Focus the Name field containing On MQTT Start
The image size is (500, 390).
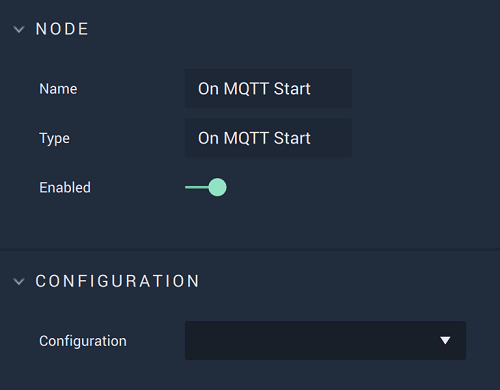coord(268,88)
